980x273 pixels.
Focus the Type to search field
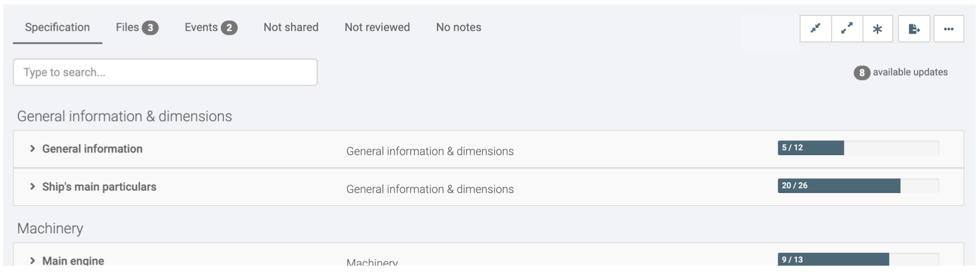pyautogui.click(x=165, y=72)
